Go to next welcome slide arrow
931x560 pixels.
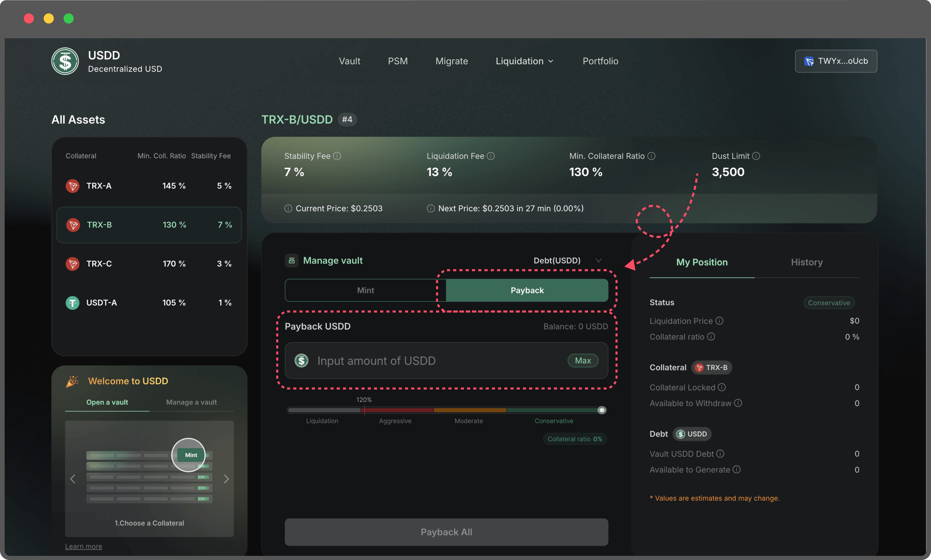tap(226, 479)
